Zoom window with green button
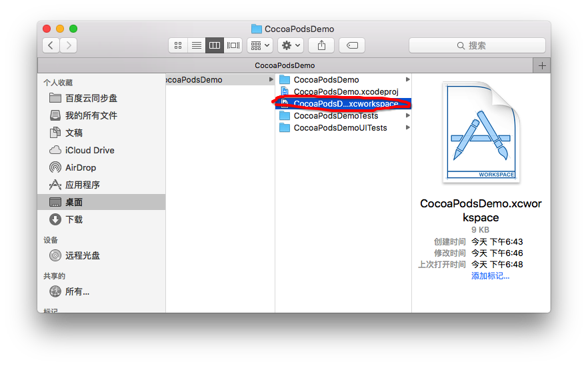Viewport: 588px width, 366px height. 73,29
